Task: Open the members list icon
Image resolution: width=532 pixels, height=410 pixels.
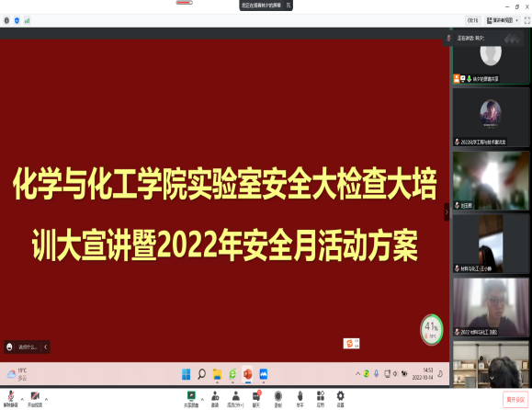Action: (x=235, y=398)
